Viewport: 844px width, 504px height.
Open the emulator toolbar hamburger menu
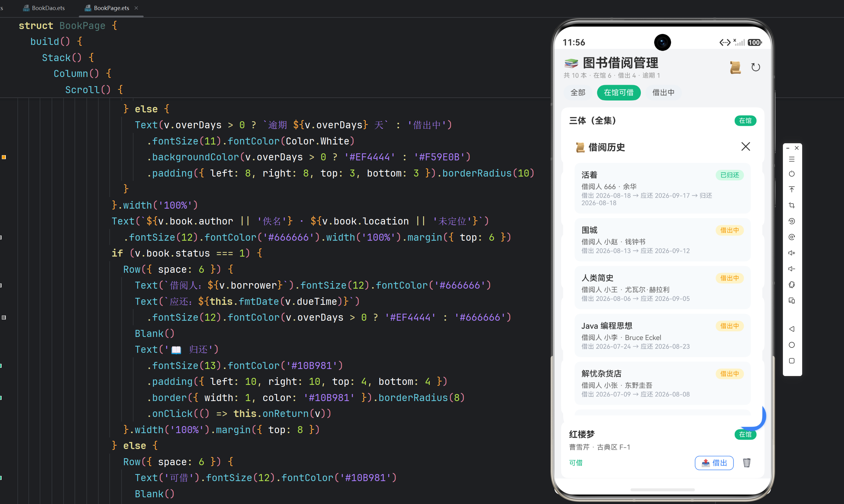tap(792, 159)
